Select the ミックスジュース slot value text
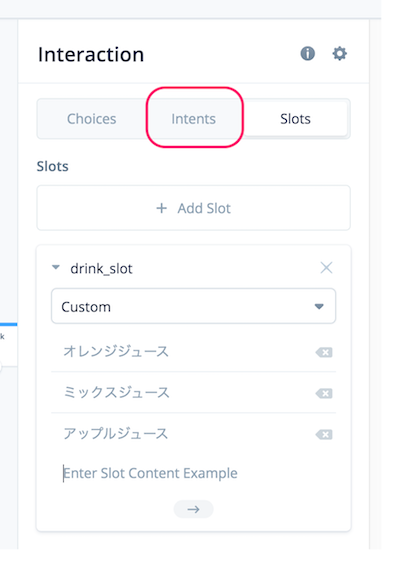This screenshot has width=400, height=568. pyautogui.click(x=116, y=393)
